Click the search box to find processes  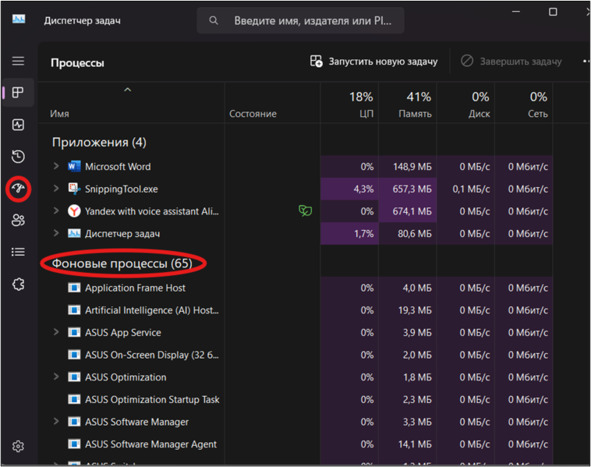[300, 21]
